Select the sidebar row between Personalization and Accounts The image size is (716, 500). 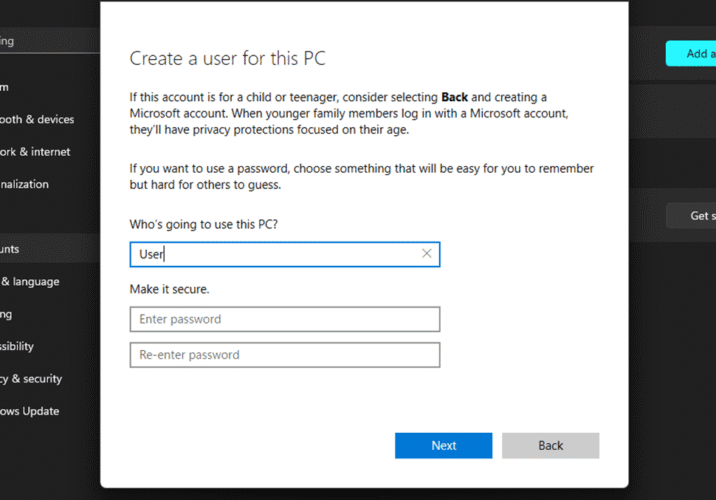30,217
